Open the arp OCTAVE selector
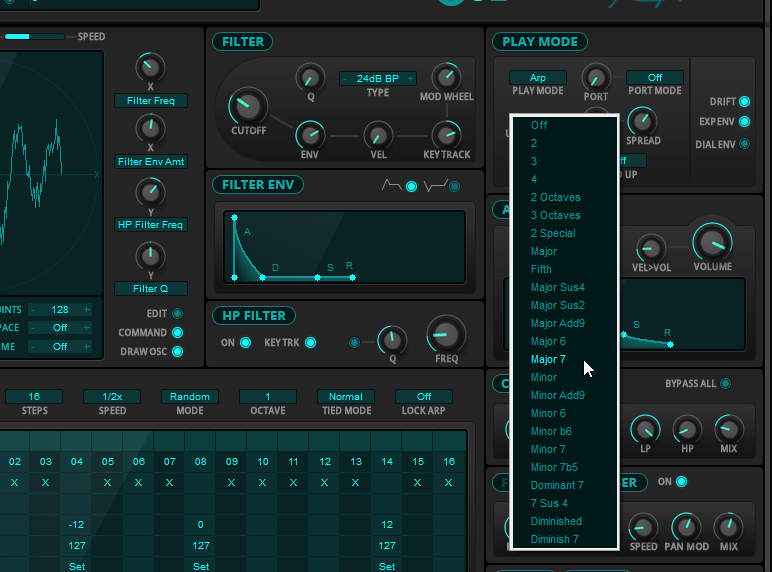The width and height of the screenshot is (772, 572). pos(268,396)
